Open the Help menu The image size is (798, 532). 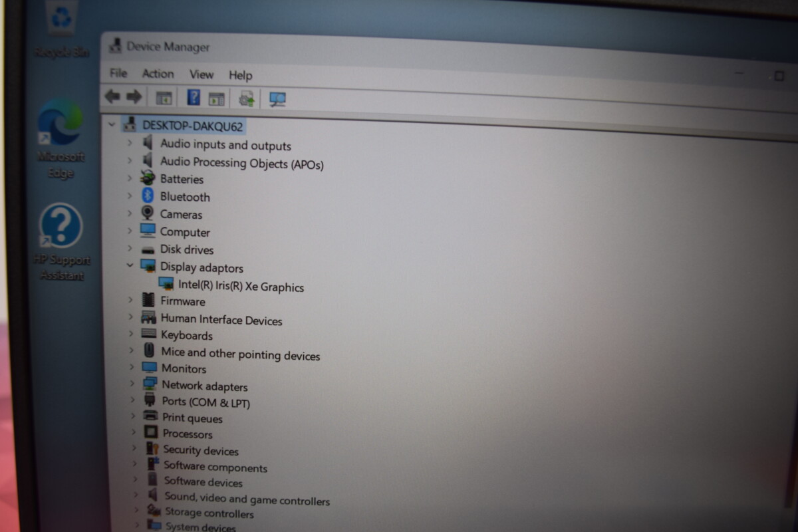tap(241, 75)
